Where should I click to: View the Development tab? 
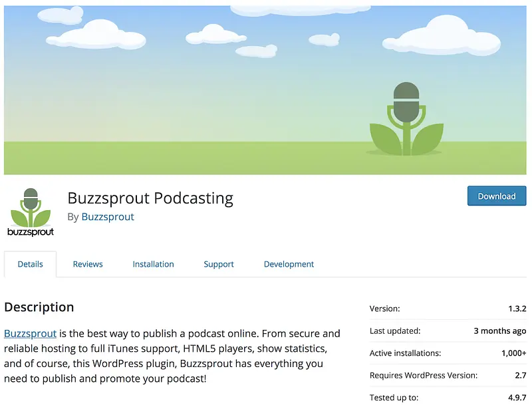289,264
